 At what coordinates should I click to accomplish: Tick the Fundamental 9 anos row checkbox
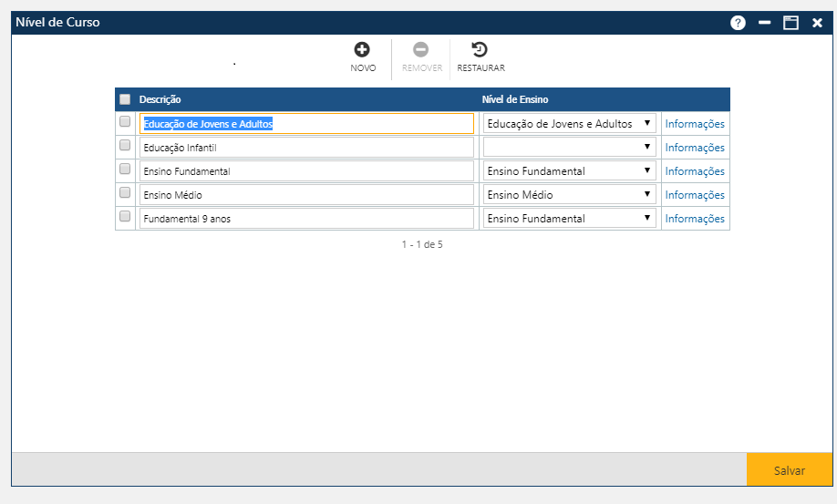125,217
